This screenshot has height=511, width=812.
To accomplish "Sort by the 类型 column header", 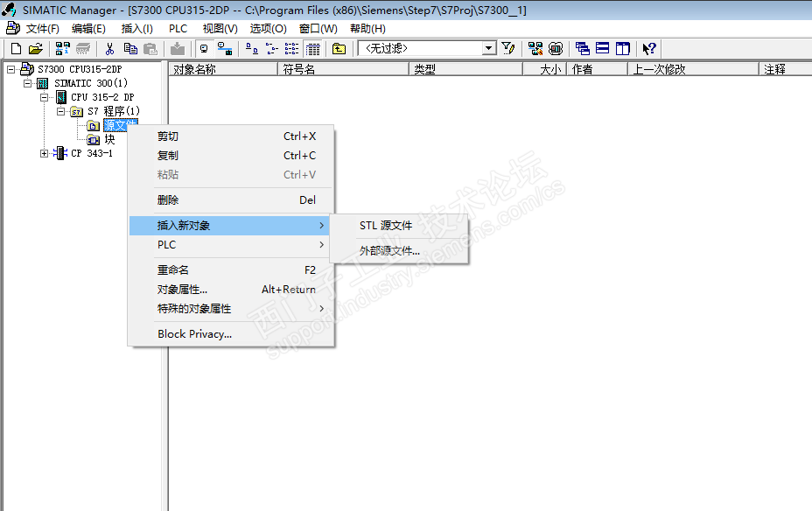I will 466,69.
